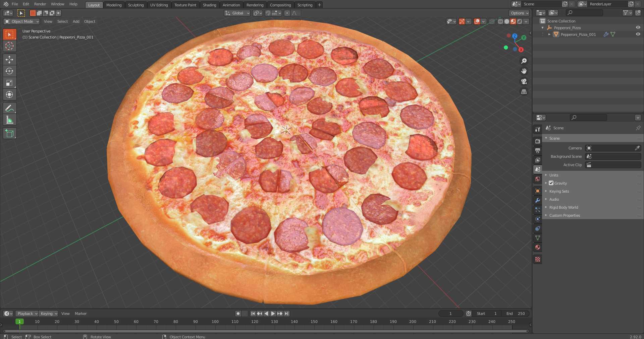Viewport: 644px width, 339px height.
Task: Toggle proportional editing
Action: (x=287, y=13)
